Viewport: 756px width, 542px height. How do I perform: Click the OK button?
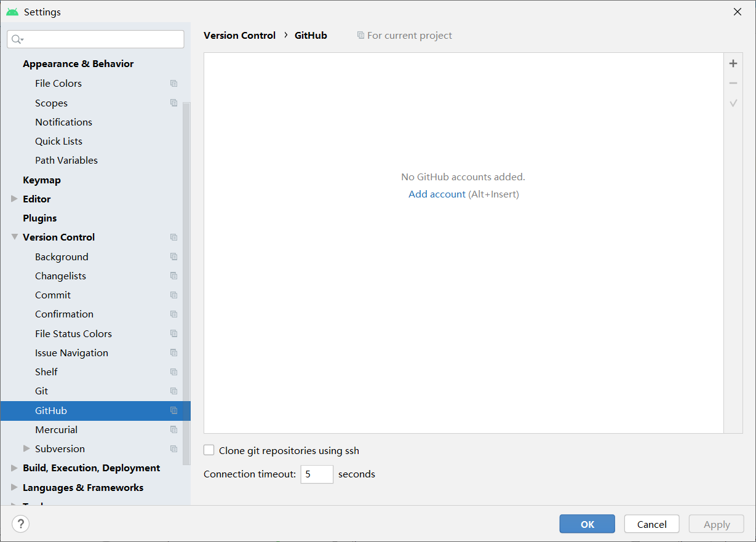click(x=587, y=524)
